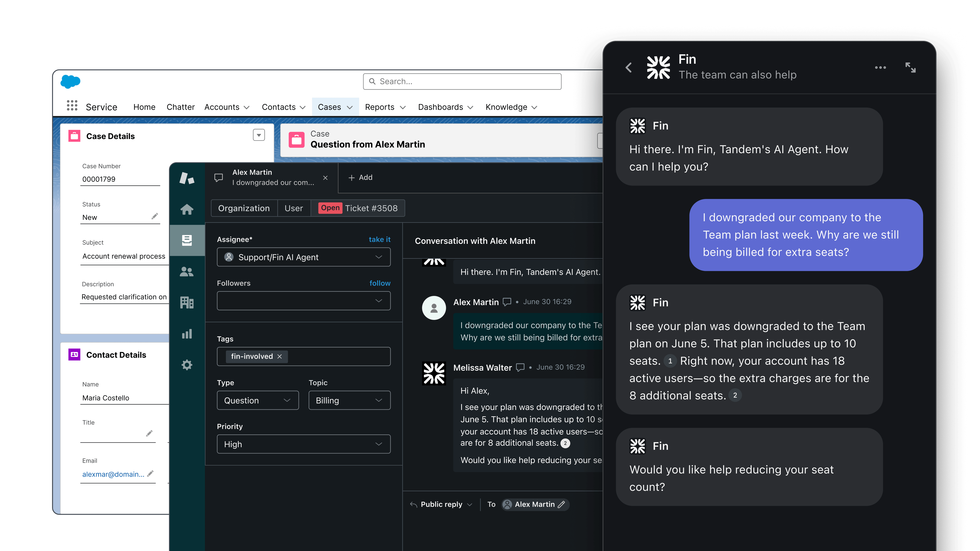
Task: Open the Assignee dropdown
Action: click(x=303, y=257)
